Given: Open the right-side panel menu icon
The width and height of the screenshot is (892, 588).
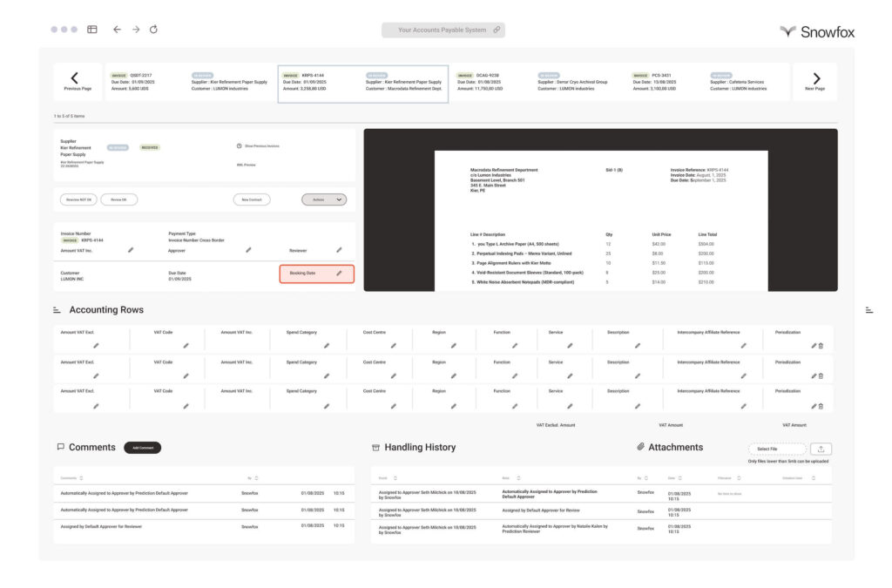Looking at the screenshot, I should pos(869,310).
